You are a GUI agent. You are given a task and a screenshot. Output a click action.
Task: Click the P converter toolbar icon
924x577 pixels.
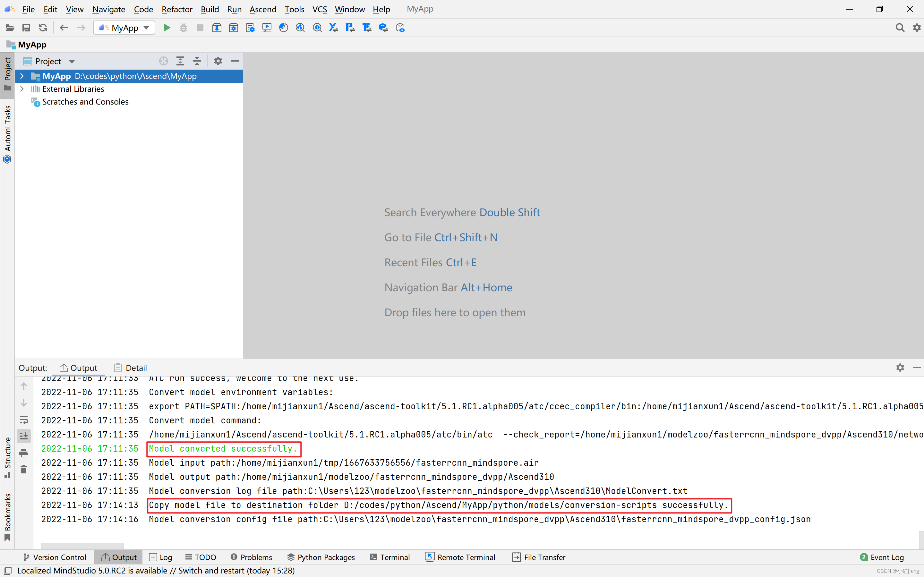[x=350, y=28]
